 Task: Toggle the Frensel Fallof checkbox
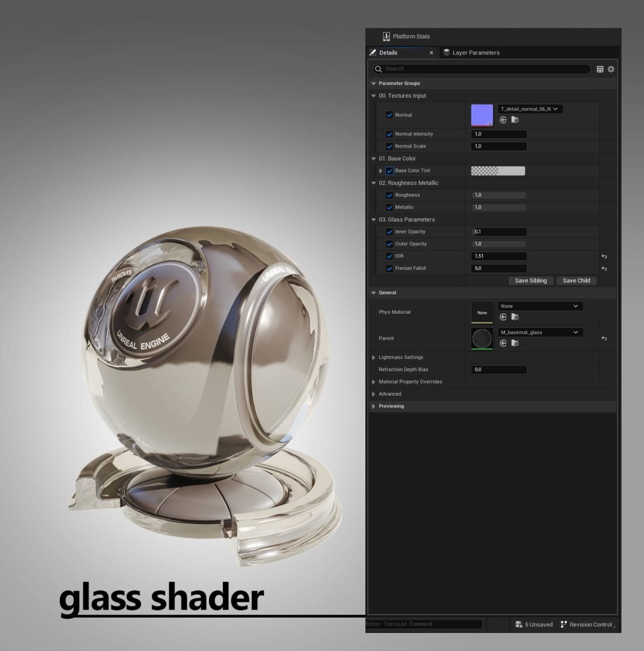pyautogui.click(x=389, y=269)
